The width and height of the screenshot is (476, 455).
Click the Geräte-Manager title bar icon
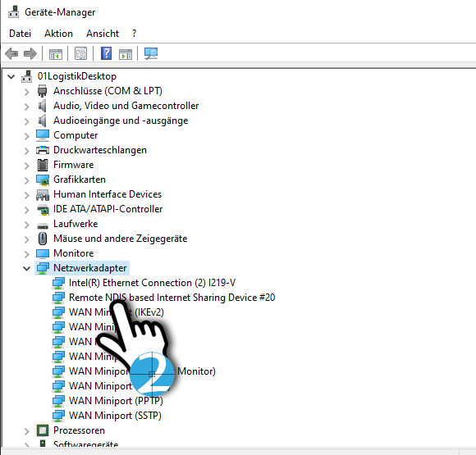click(x=13, y=12)
